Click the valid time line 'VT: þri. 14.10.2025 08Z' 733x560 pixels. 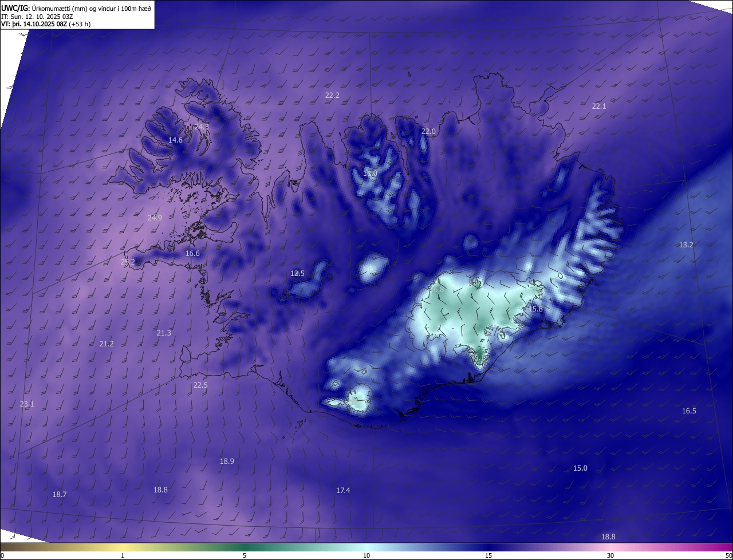click(x=34, y=24)
